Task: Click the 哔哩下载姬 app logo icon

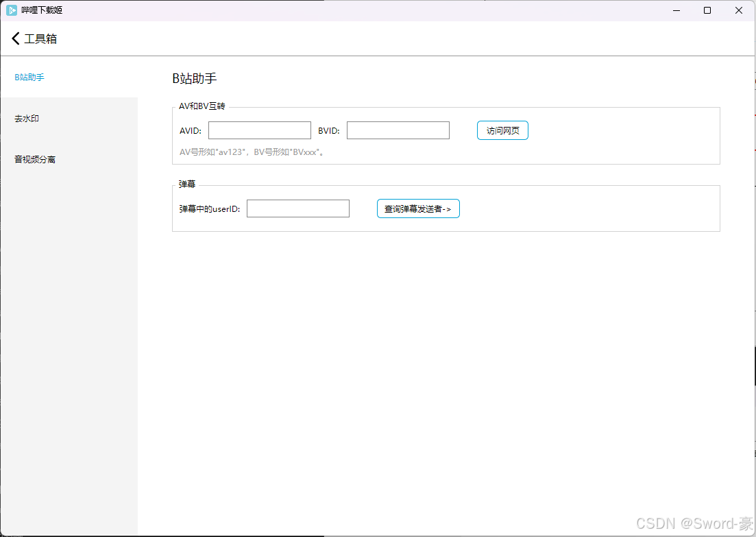Action: pos(12,10)
